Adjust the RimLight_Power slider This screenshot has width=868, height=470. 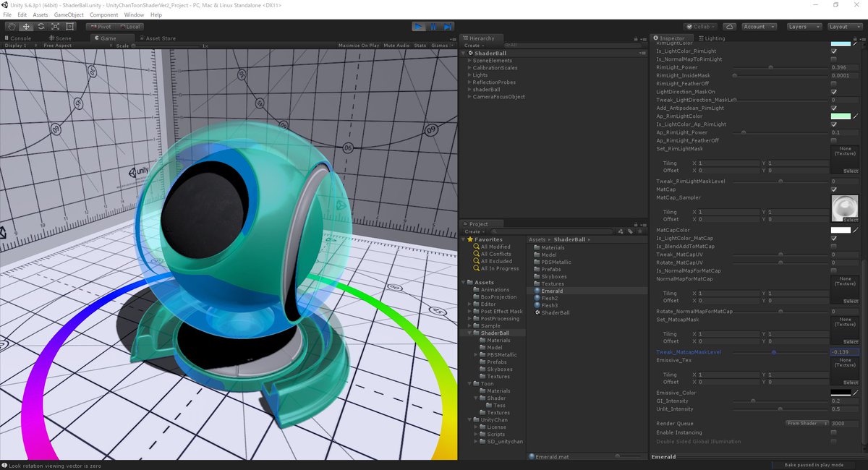(780, 67)
